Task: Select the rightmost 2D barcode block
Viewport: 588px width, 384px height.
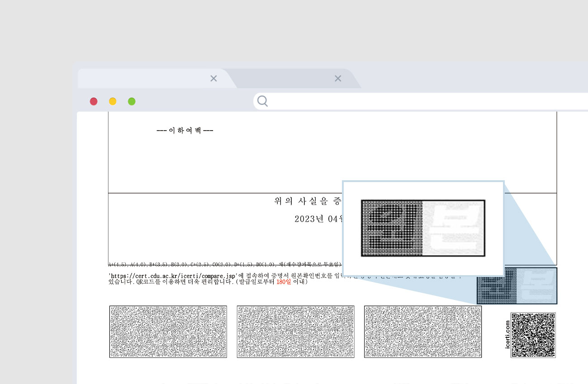Action: tap(422, 332)
